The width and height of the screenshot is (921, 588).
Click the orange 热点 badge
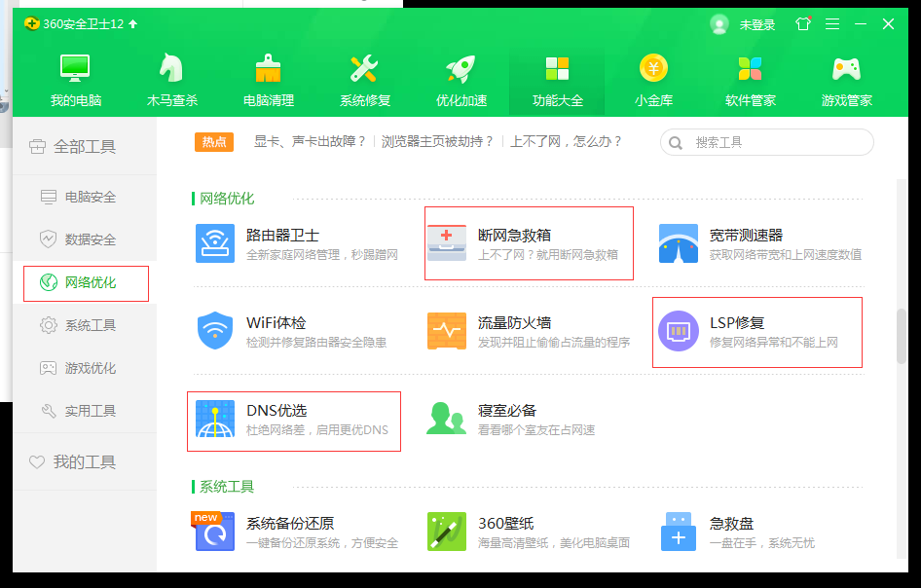[214, 142]
